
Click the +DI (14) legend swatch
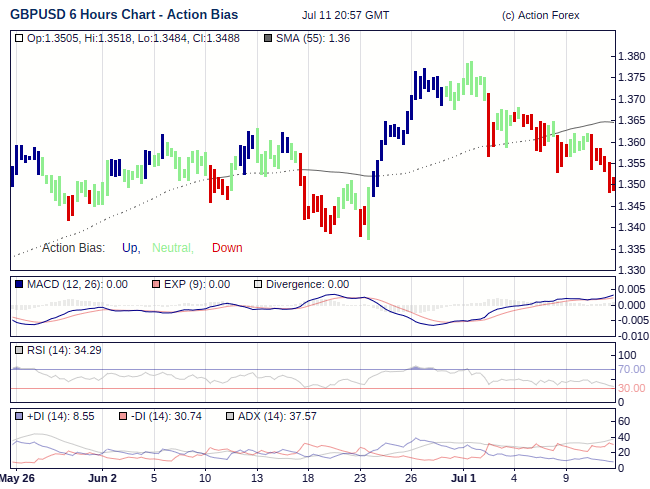[20, 415]
